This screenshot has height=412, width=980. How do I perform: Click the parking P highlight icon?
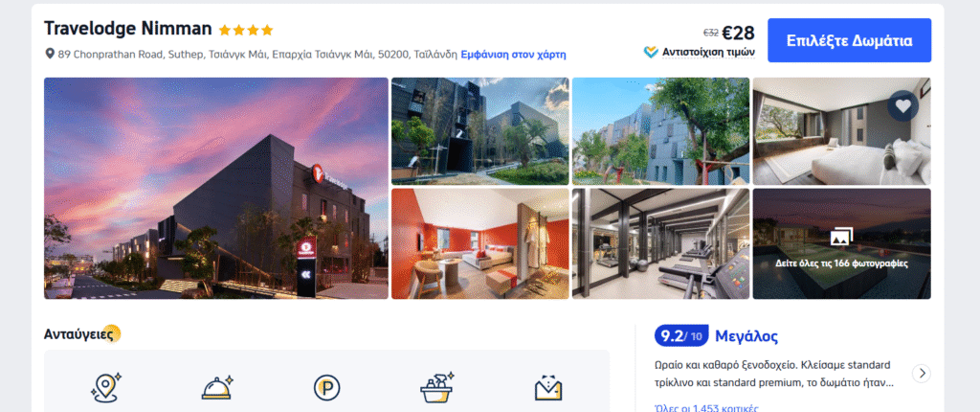327,388
